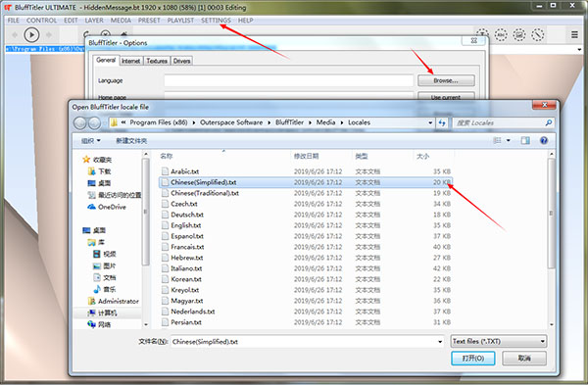Viewport: 588px width, 385px height.
Task: Open FILE menu
Action: click(13, 21)
